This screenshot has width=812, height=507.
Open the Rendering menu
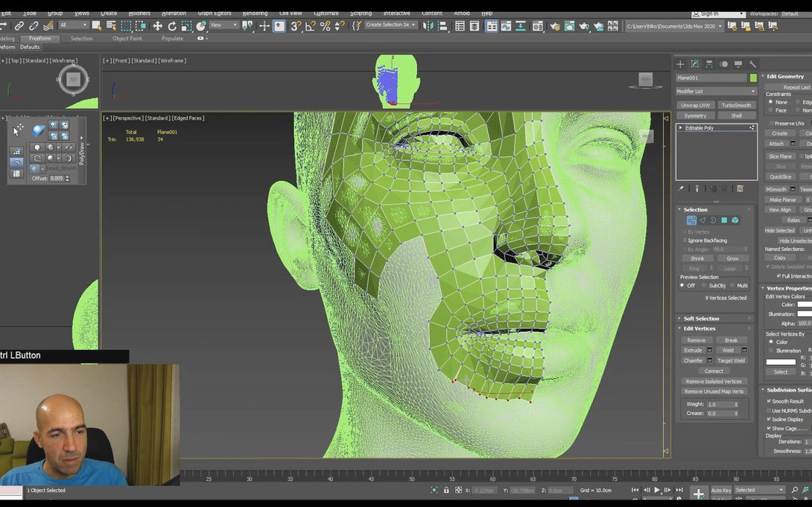pyautogui.click(x=255, y=13)
